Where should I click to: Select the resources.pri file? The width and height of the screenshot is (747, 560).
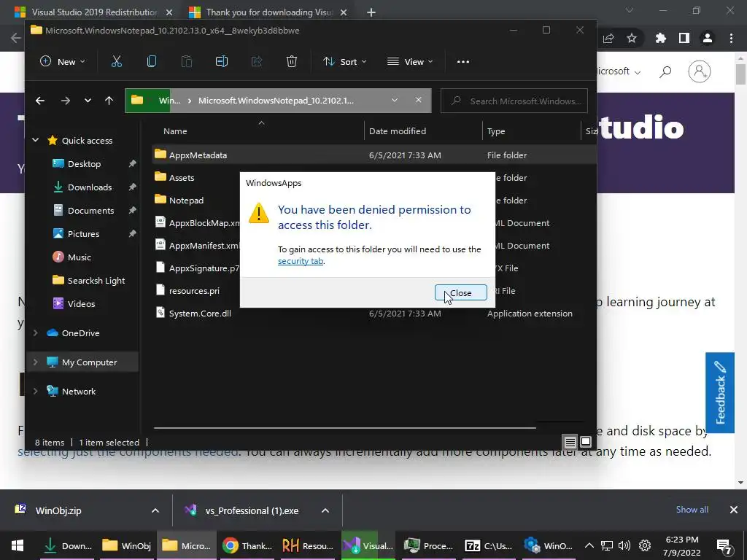[194, 290]
